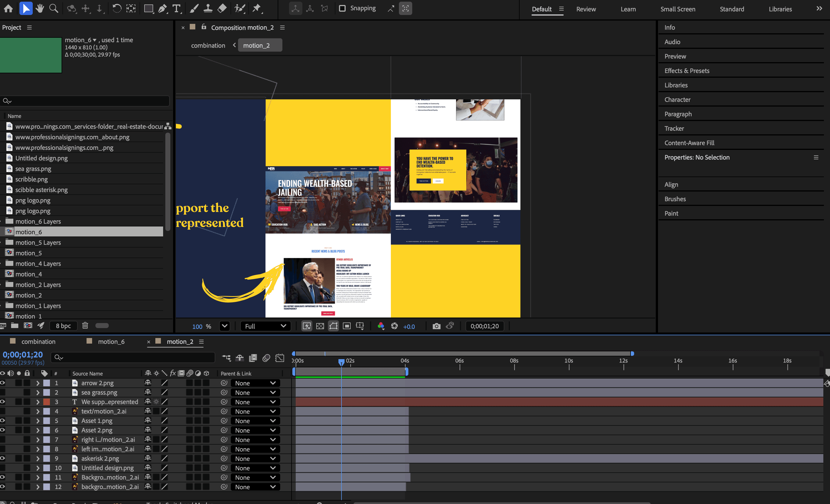This screenshot has width=830, height=504.
Task: Click the Take Snapshot camera icon
Action: (436, 326)
